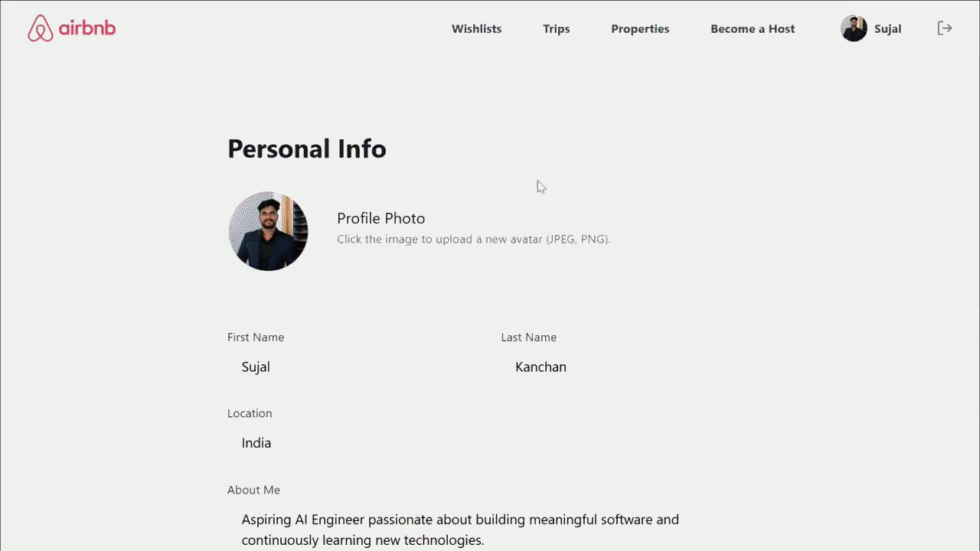Select Become a Host in navigation
980x551 pixels.
753,29
